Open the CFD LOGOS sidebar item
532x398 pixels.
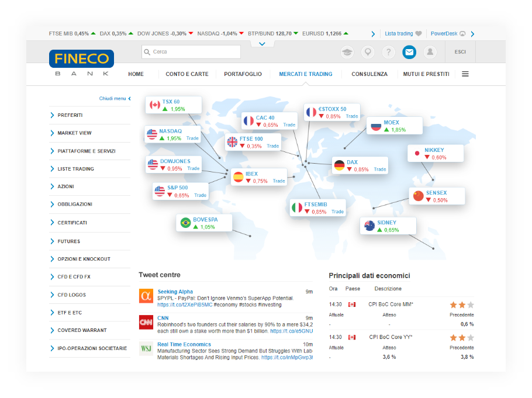[x=89, y=295]
